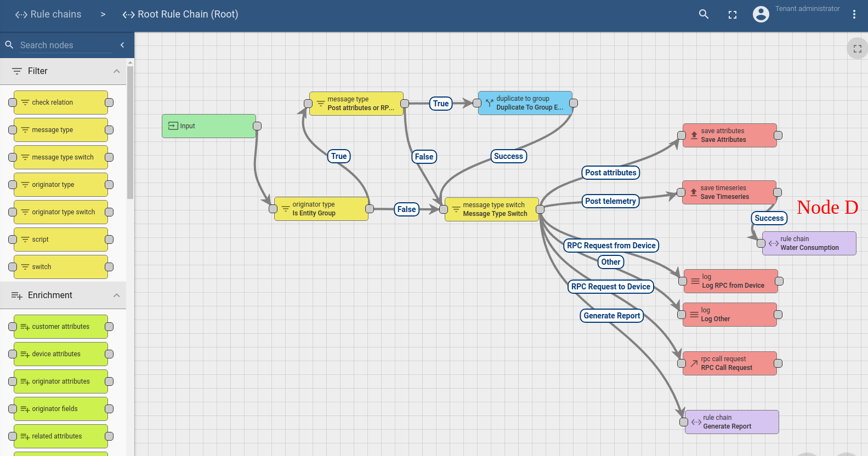Screen dimensions: 868x456
Task: Go to Rule chains breadcrumb
Action: click(48, 14)
